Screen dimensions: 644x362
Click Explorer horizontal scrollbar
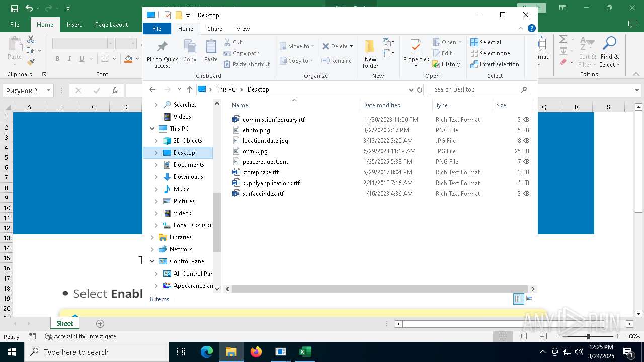tap(380, 289)
